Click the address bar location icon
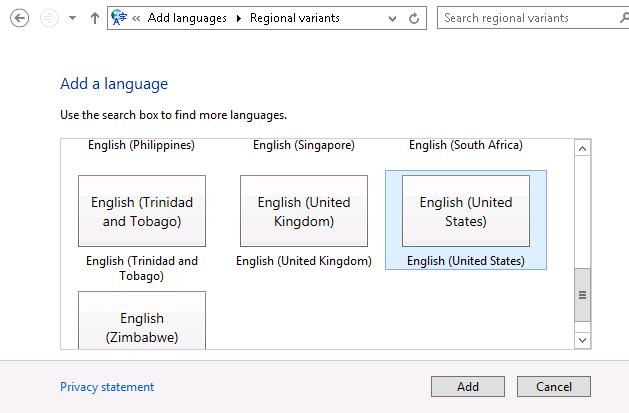629x413 pixels. pos(119,18)
